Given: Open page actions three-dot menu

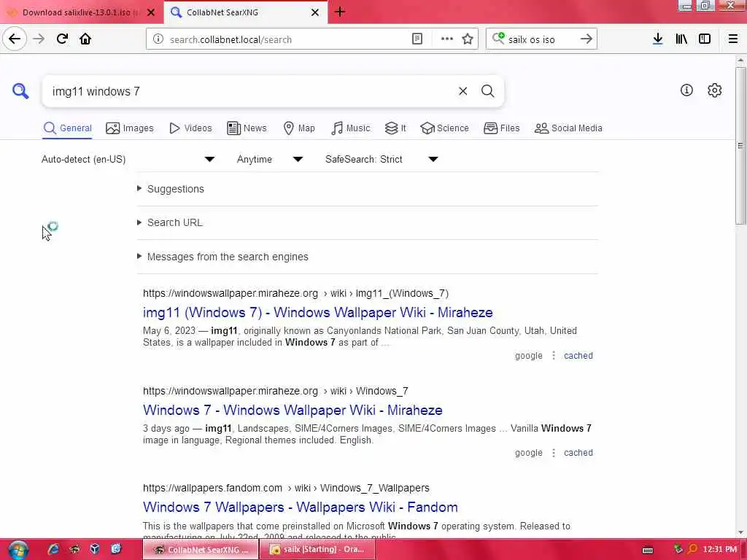Looking at the screenshot, I should pos(447,39).
